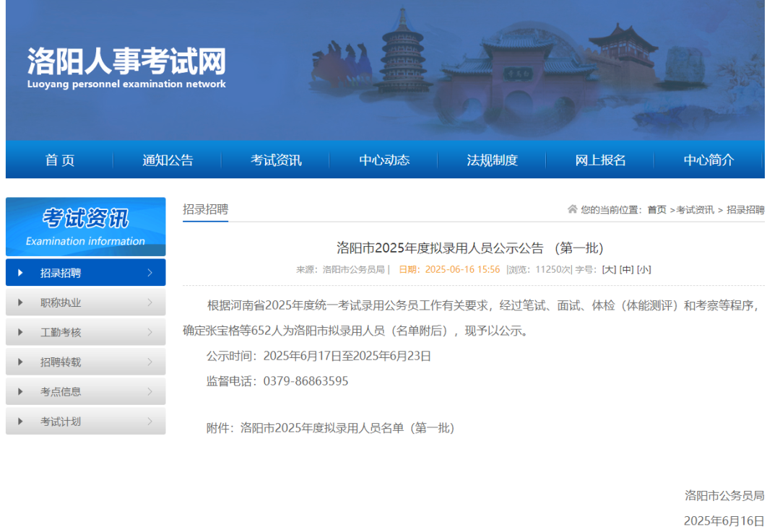Screen dimensions: 780x532
Task: Expand the chevron on the 招聘转载 row
Action: 149,362
